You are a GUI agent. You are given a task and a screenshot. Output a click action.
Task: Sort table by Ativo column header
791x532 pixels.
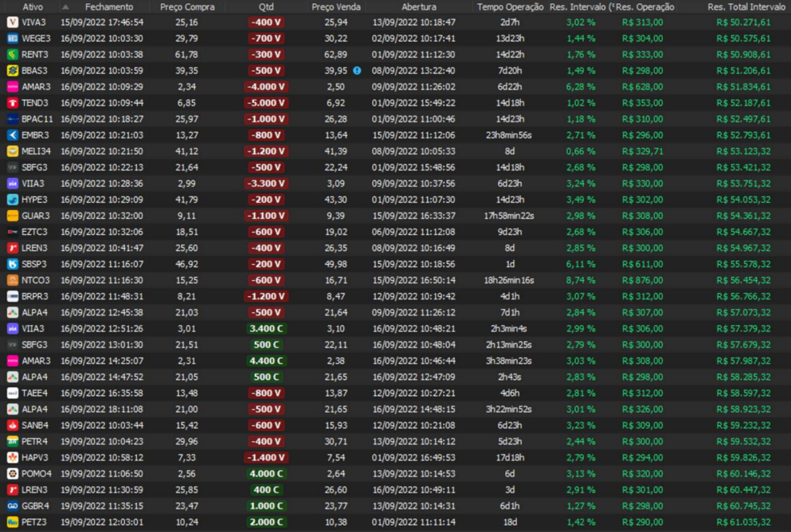tap(32, 7)
